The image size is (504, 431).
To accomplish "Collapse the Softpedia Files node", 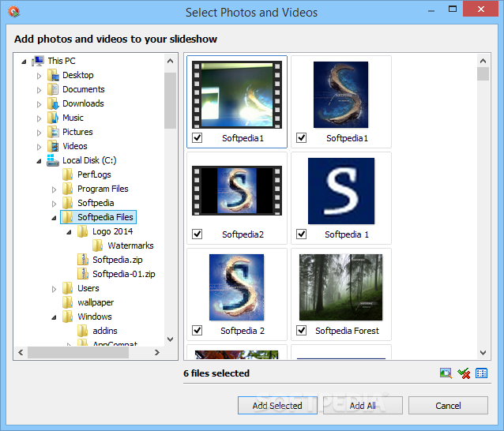I will 54,218.
